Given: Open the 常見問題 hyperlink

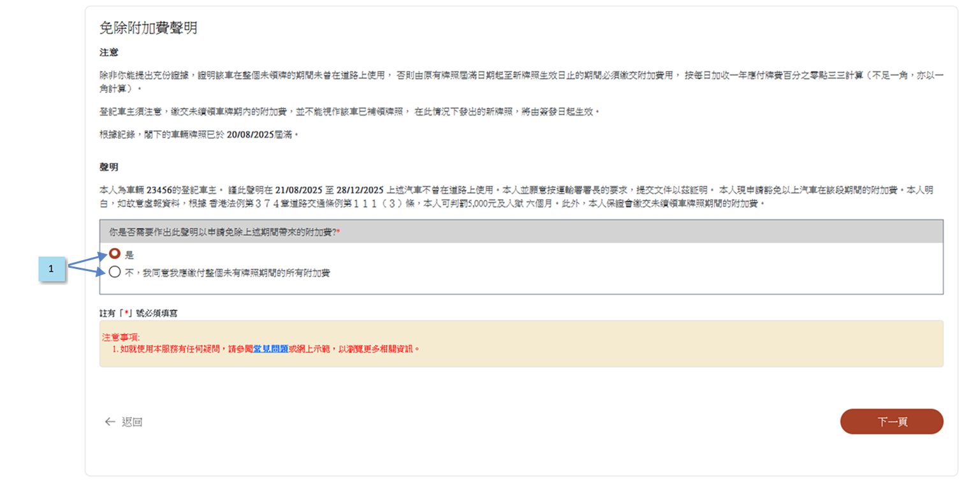Looking at the screenshot, I should 270,349.
